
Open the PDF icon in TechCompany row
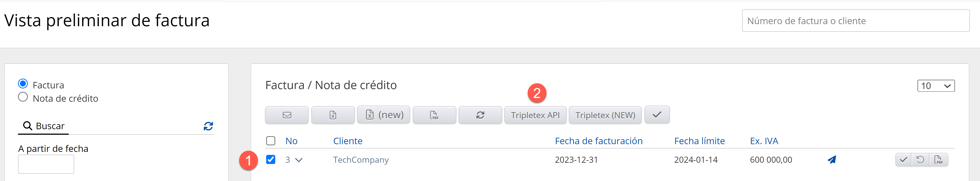click(x=938, y=160)
